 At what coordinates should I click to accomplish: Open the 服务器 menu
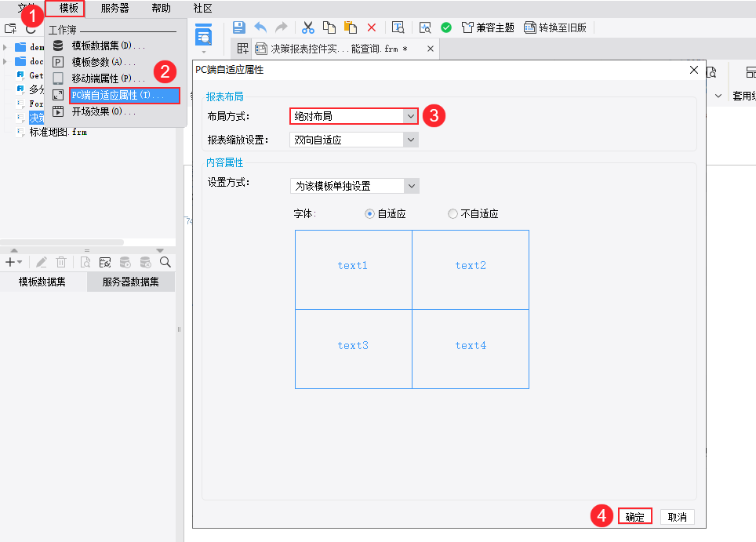point(114,8)
